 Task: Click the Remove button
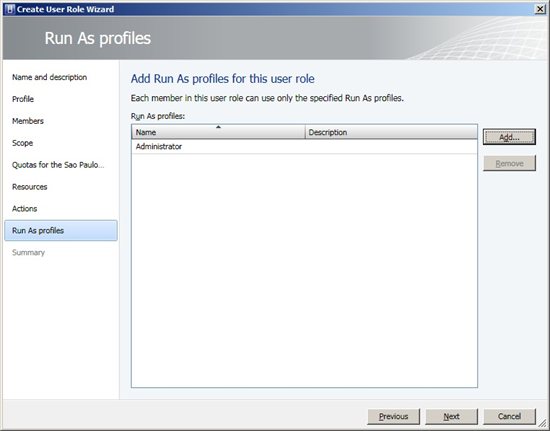pos(509,163)
